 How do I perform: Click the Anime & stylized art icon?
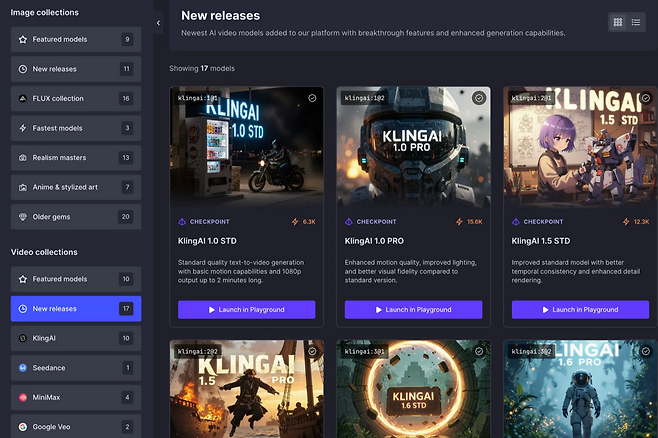[x=23, y=187]
